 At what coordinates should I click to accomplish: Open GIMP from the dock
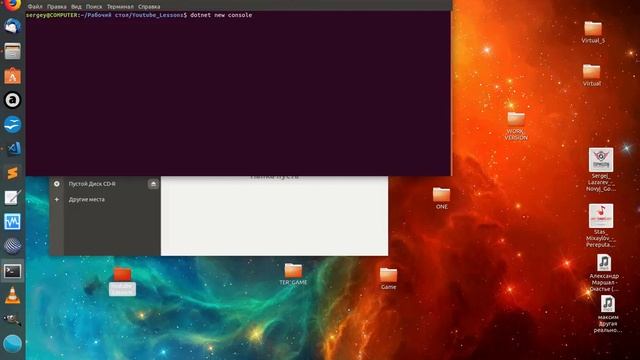[x=12, y=320]
